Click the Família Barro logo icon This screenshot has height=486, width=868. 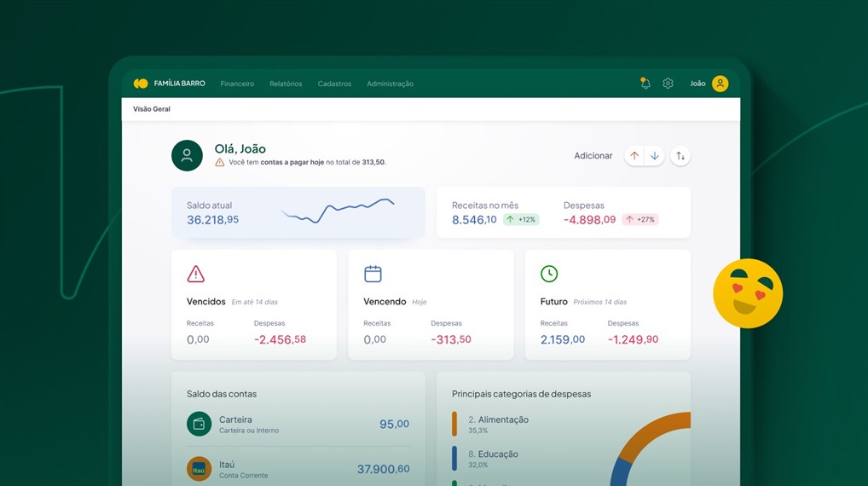pos(141,84)
